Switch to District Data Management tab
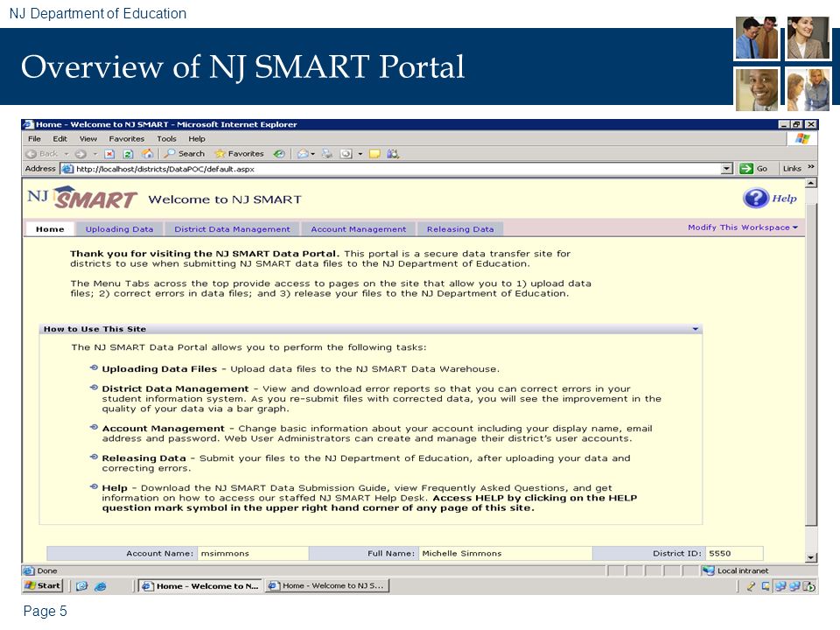This screenshot has height=630, width=840. pyautogui.click(x=232, y=229)
